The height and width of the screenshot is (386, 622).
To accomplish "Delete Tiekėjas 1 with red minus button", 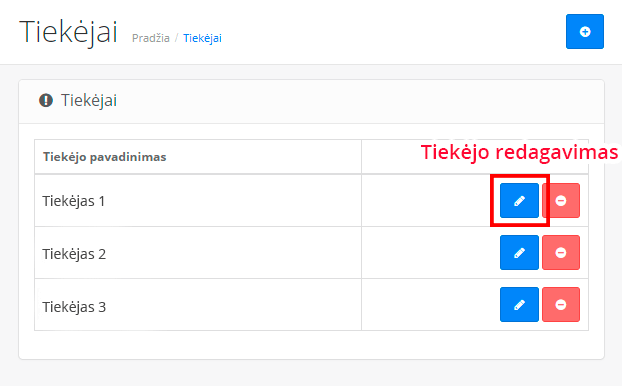I will tap(561, 200).
